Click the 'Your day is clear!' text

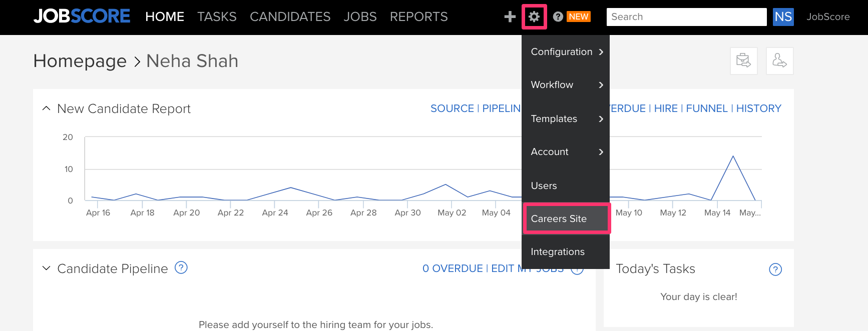(699, 297)
